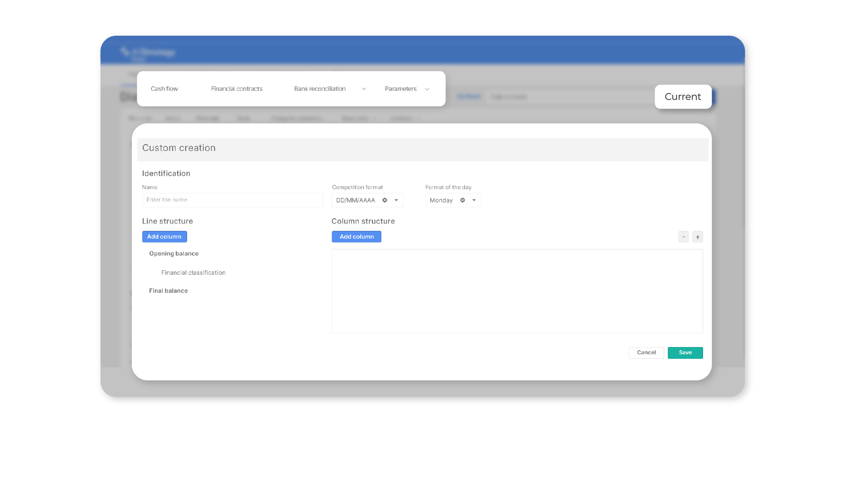Click the Final balance line item

point(169,290)
